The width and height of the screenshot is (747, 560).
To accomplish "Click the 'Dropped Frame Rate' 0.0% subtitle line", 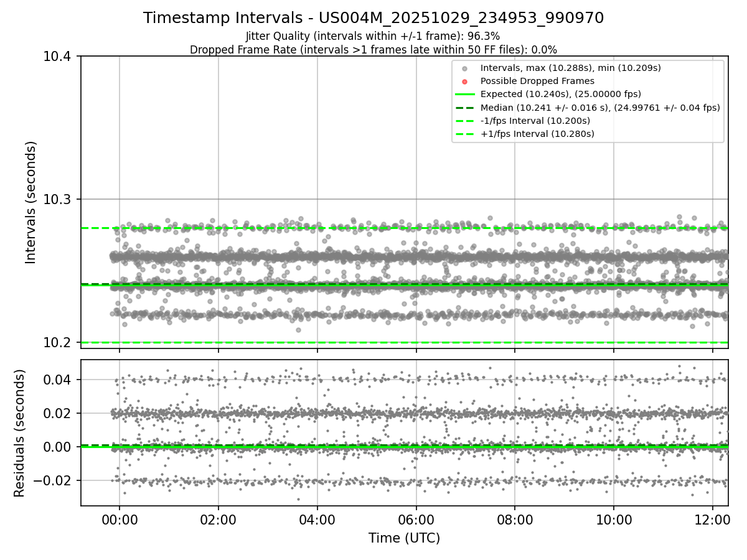I will tap(374, 50).
